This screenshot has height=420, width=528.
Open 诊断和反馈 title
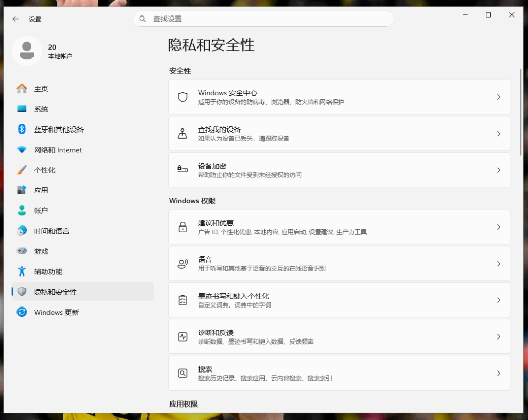pos(216,332)
